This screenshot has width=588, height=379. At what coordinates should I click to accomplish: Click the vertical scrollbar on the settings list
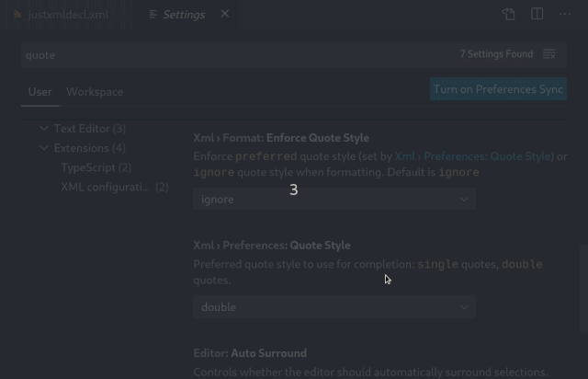(x=583, y=289)
